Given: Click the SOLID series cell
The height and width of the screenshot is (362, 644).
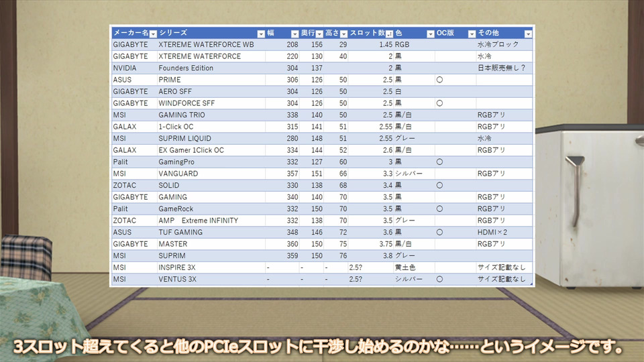Looking at the screenshot, I should (x=211, y=185).
